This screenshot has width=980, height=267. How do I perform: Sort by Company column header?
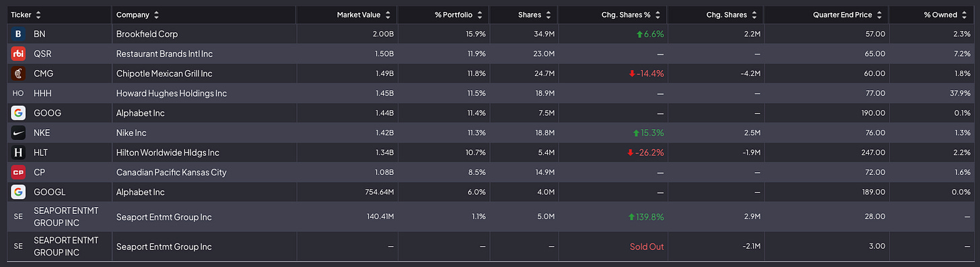137,15
